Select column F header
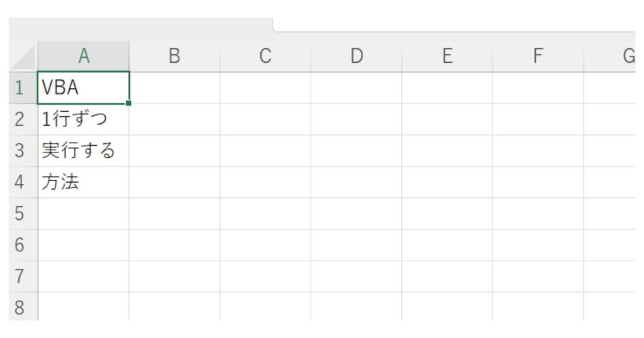 [538, 57]
